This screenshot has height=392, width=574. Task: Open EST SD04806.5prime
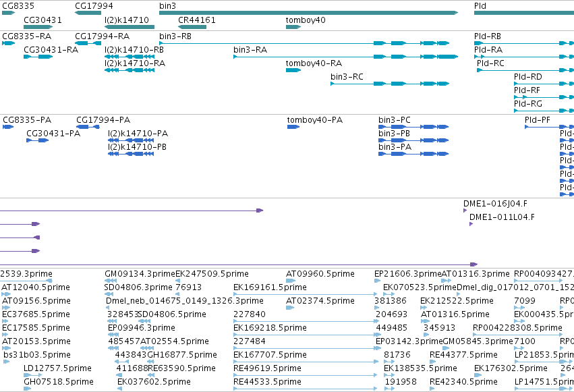pos(172,314)
